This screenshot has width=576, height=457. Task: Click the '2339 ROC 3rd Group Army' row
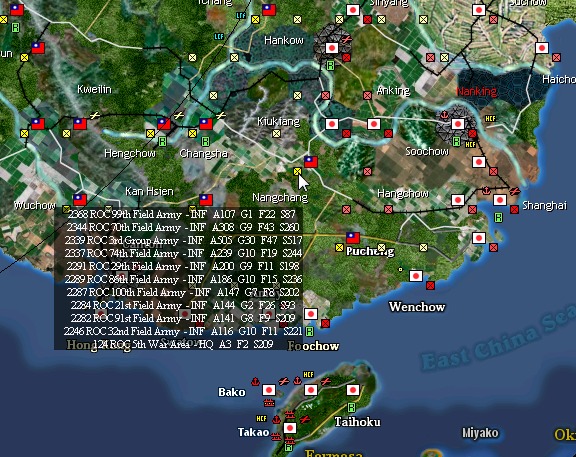pos(184,240)
